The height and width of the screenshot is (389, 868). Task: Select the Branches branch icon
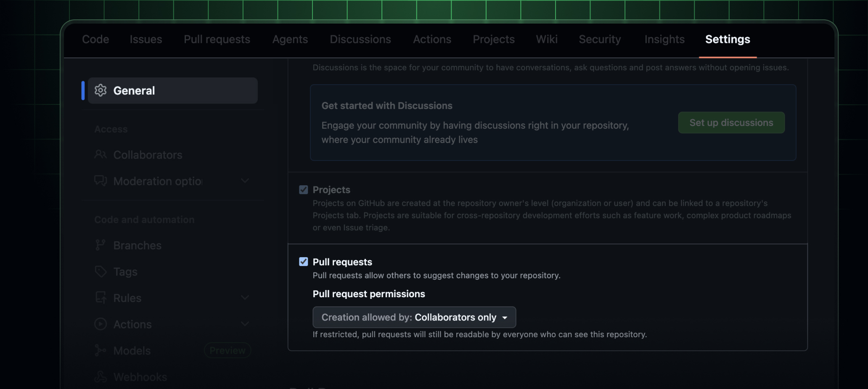(101, 245)
